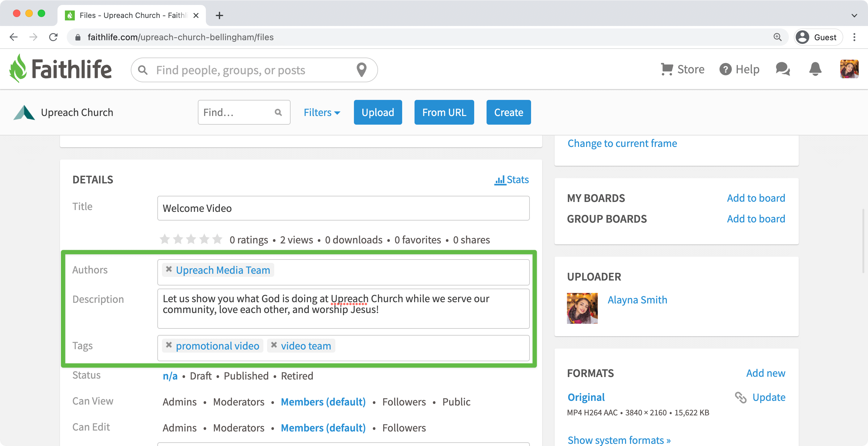Open a new browser tab

(219, 15)
